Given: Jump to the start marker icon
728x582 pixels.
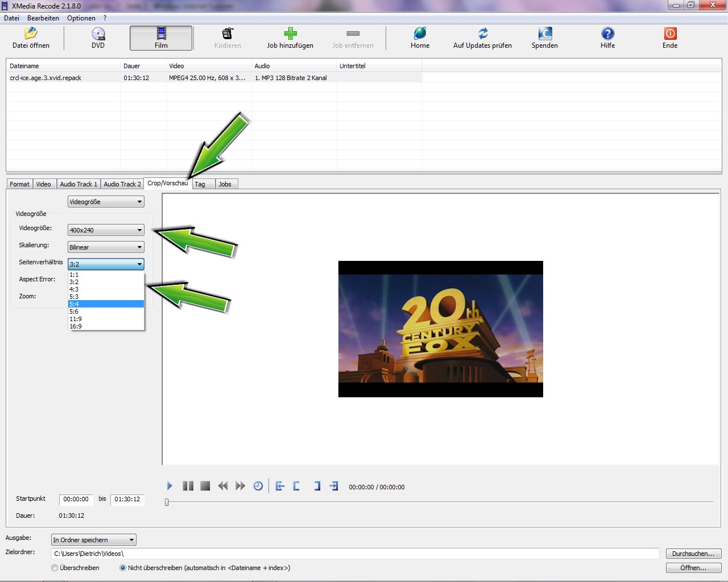Looking at the screenshot, I should pyautogui.click(x=280, y=486).
